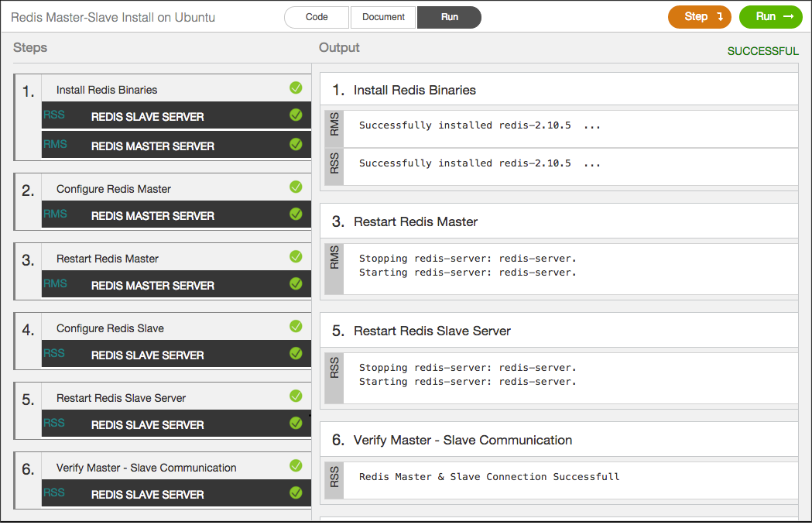812x525 pixels.
Task: Click check icon on Restart Redis Slave Server step
Action: tap(296, 396)
